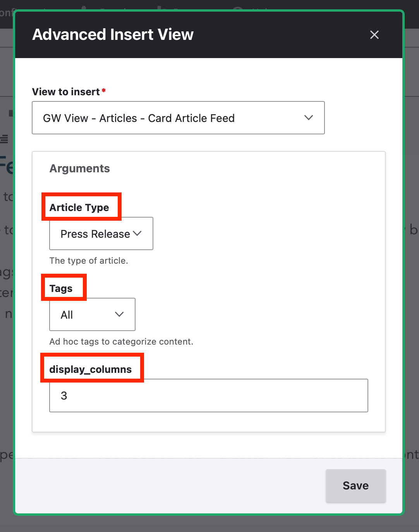Click the Help question-mark toolbar icon
Screen dimensions: 419x532
[237, 9]
